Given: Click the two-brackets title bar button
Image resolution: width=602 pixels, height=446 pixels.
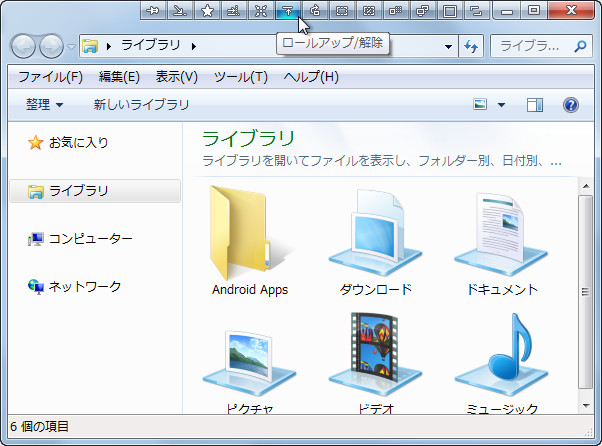Looking at the screenshot, I should (x=476, y=10).
